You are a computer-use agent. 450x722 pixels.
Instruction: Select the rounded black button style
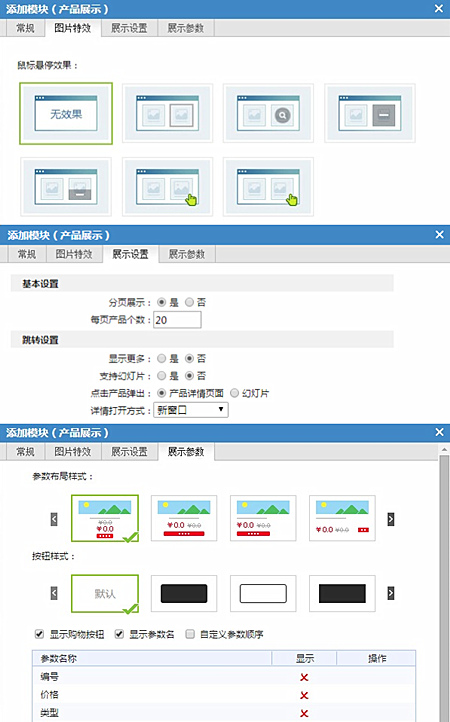coord(184,594)
